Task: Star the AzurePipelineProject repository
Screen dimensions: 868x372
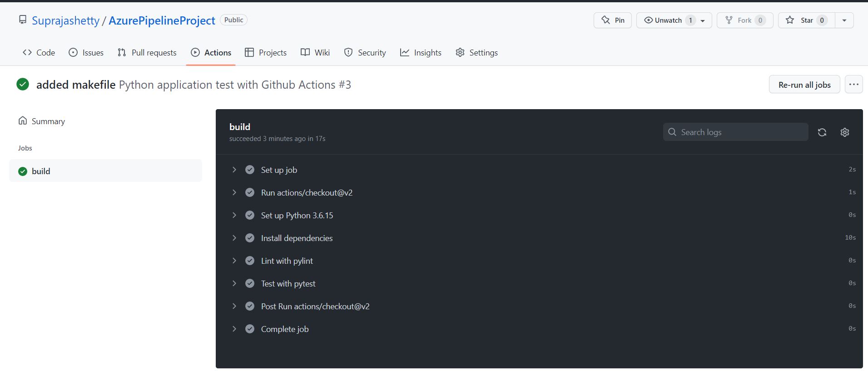Action: click(806, 20)
